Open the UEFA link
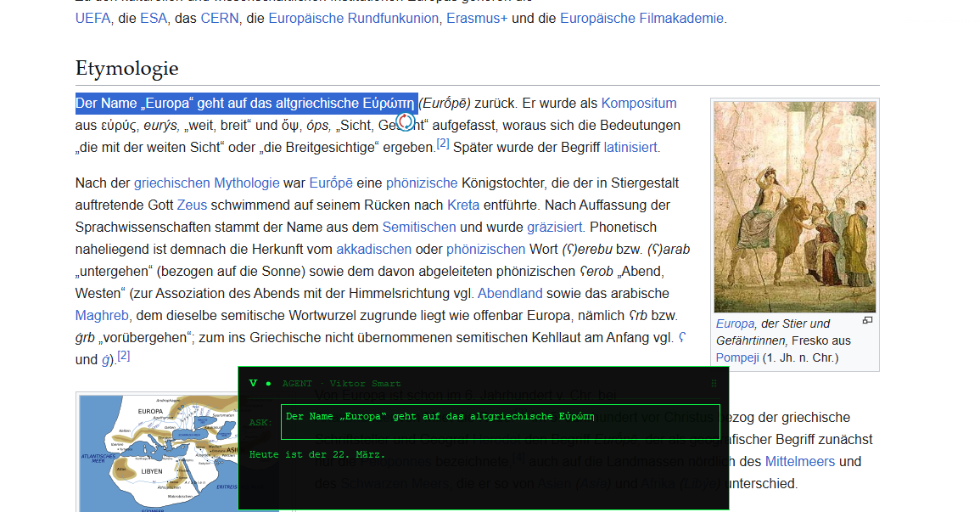The image size is (980, 512). tap(92, 18)
